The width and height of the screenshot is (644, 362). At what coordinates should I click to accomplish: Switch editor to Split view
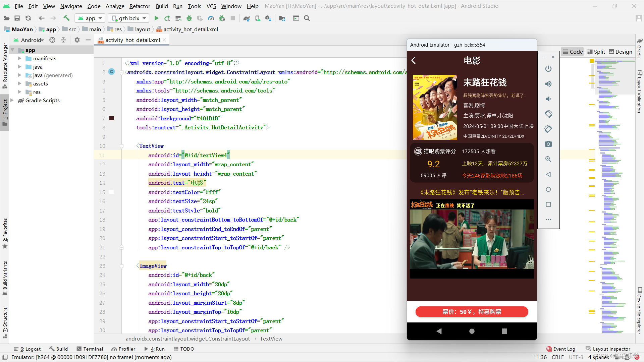(596, 52)
